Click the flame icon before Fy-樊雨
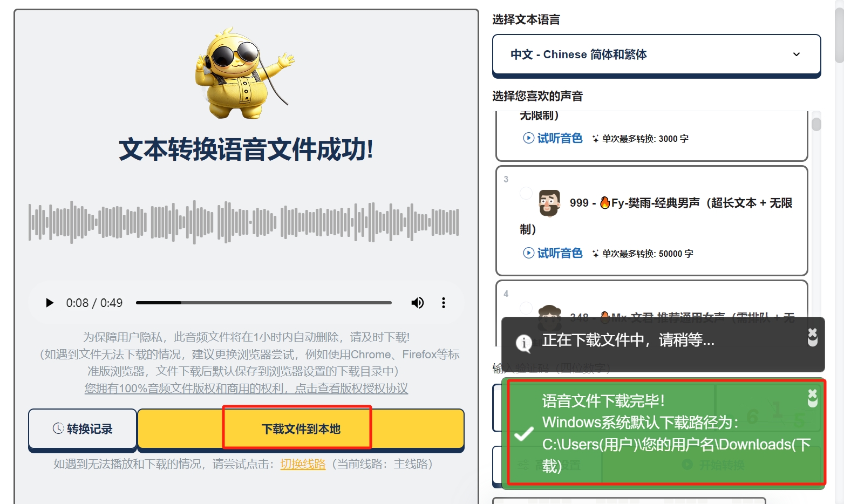Viewport: 844px width, 504px height. 605,202
